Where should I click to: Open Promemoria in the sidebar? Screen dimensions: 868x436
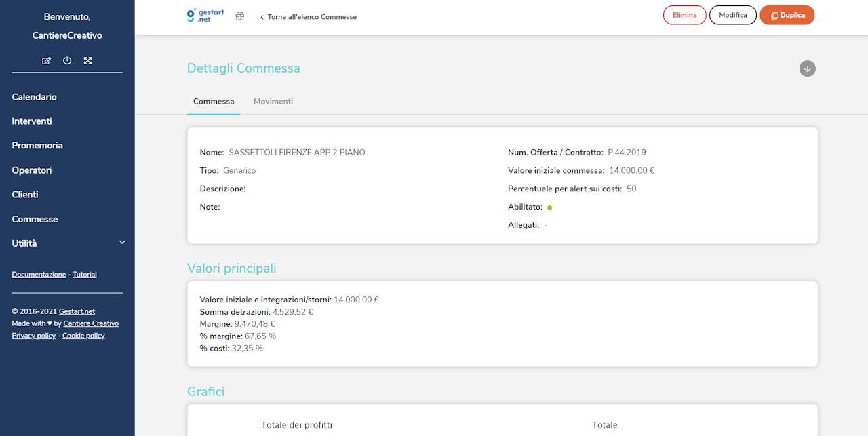tap(37, 146)
